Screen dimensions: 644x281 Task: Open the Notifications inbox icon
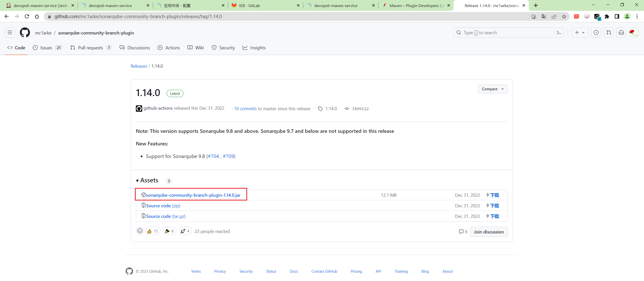pyautogui.click(x=621, y=32)
